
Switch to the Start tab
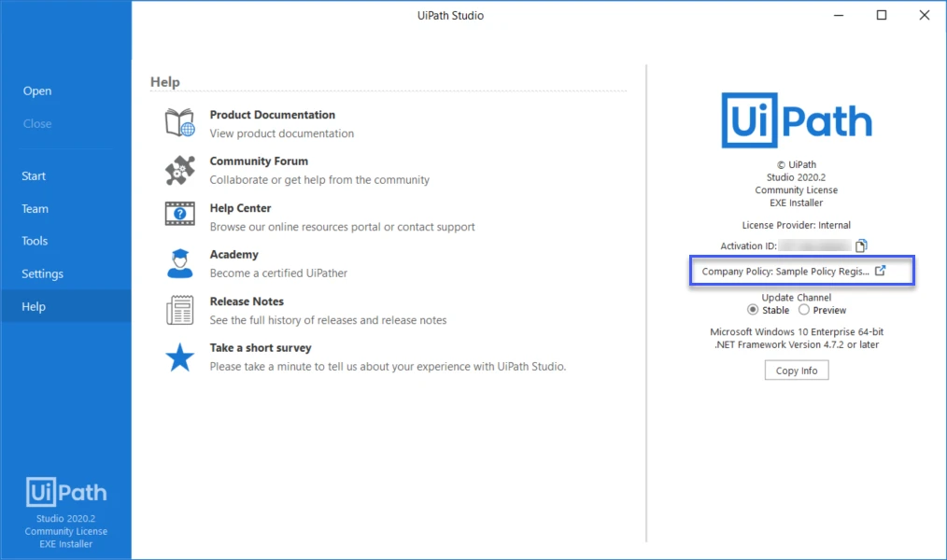click(x=34, y=175)
